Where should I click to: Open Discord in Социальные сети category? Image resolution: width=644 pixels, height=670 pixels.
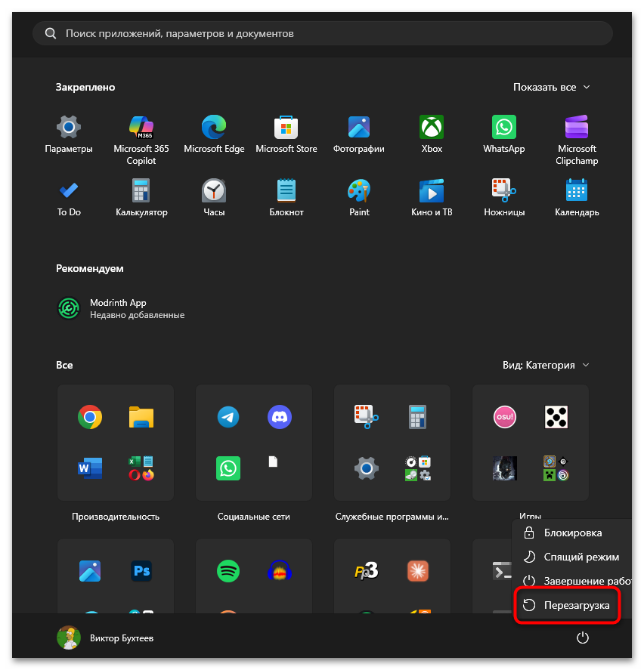click(279, 417)
